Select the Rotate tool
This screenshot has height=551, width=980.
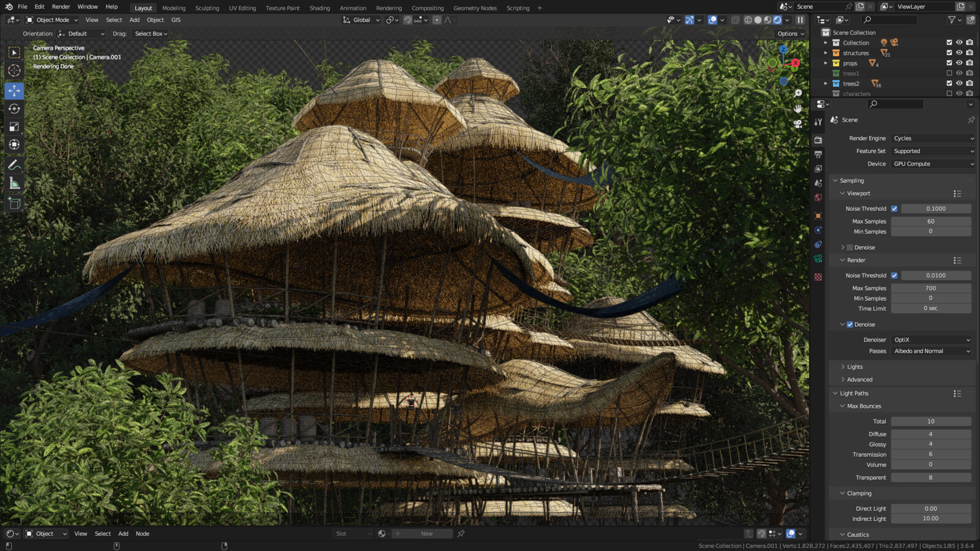14,109
